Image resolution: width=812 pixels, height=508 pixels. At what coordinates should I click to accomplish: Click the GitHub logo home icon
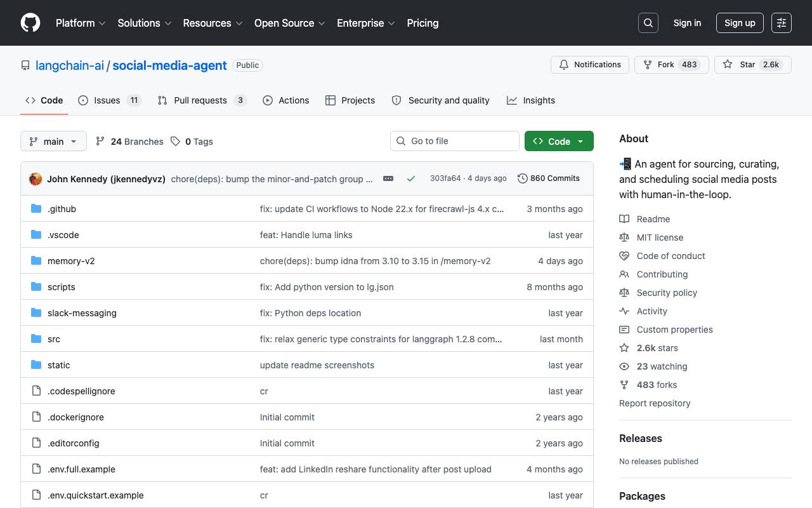pyautogui.click(x=30, y=23)
